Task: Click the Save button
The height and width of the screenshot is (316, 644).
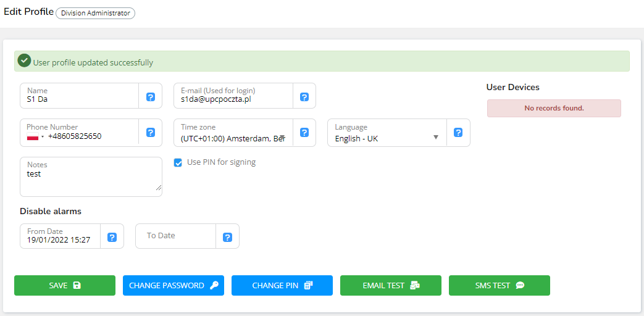Action: coord(65,286)
